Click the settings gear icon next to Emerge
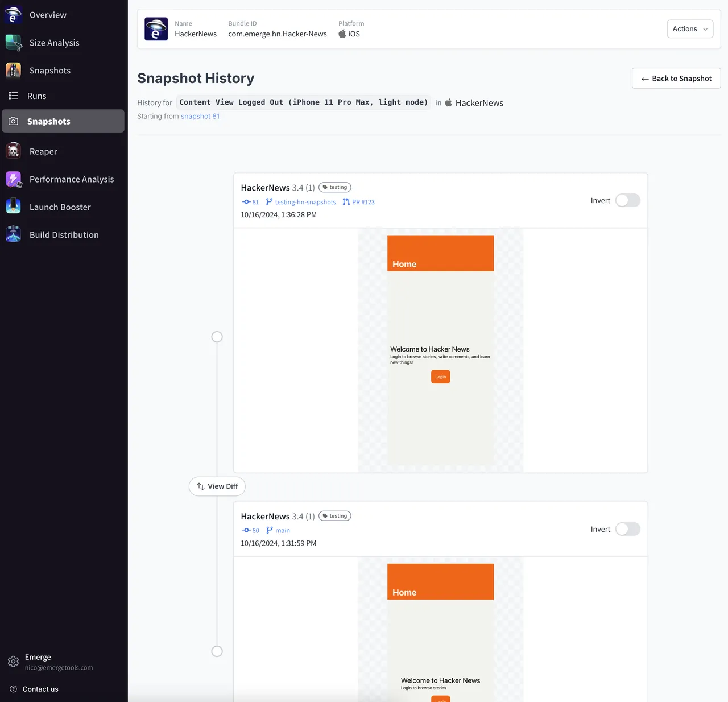 click(13, 662)
